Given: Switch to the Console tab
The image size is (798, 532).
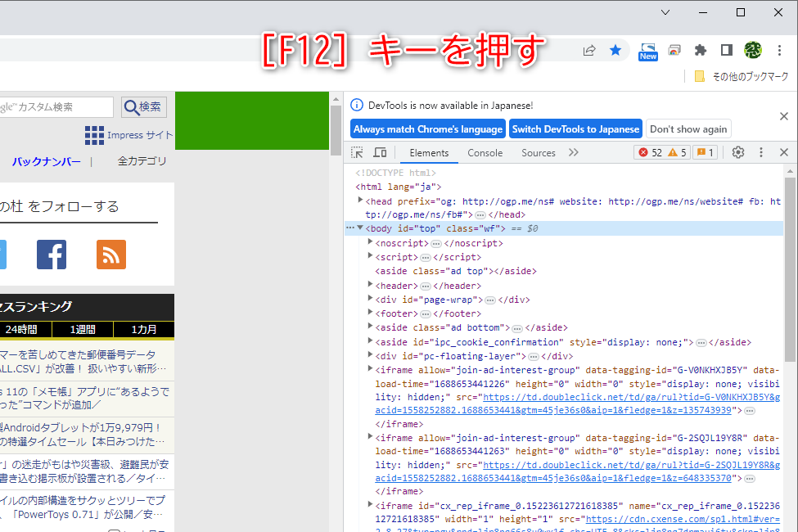Looking at the screenshot, I should (x=485, y=152).
